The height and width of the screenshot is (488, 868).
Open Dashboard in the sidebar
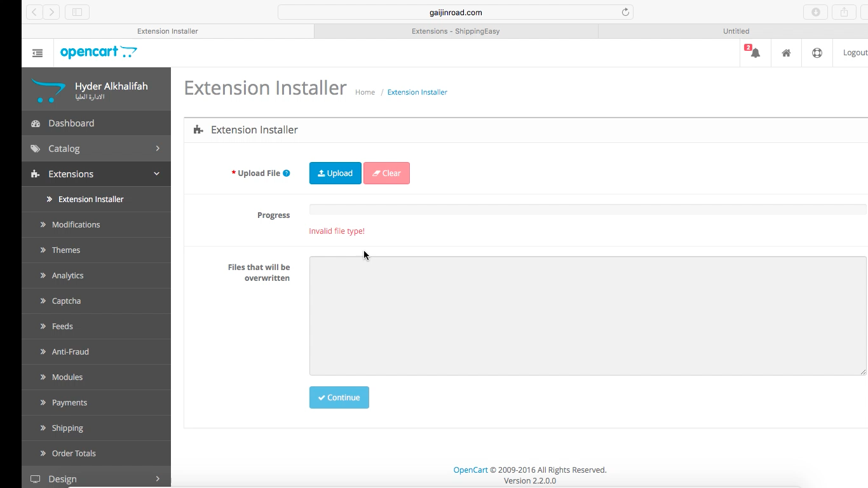coord(96,123)
